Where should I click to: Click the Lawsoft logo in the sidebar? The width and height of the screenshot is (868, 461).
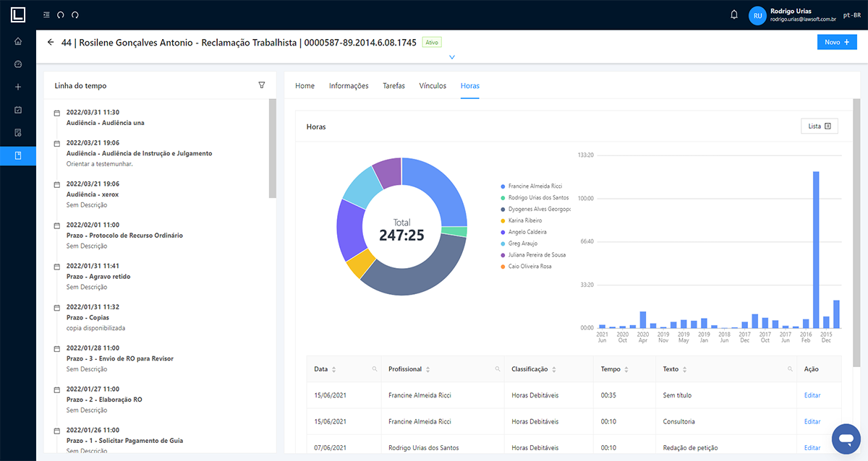pyautogui.click(x=17, y=14)
